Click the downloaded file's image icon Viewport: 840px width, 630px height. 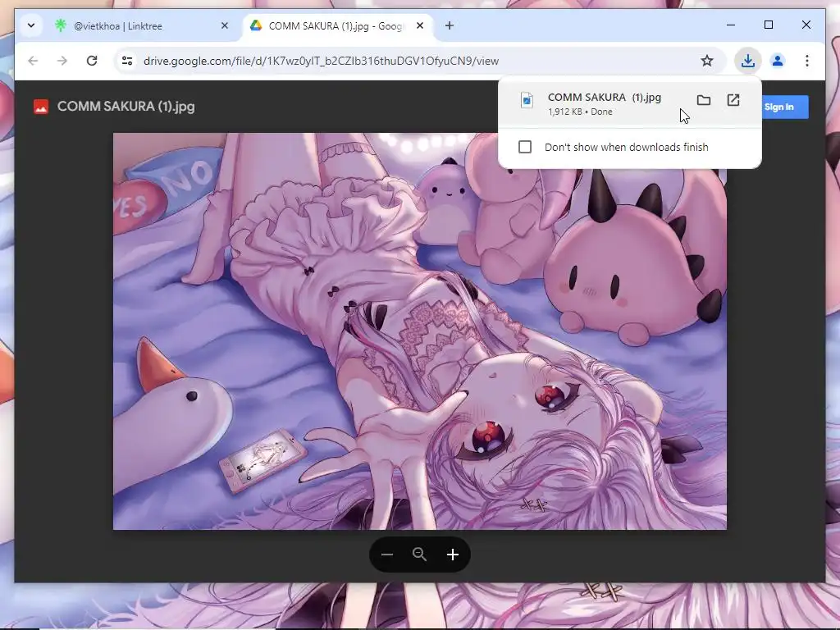pos(527,100)
